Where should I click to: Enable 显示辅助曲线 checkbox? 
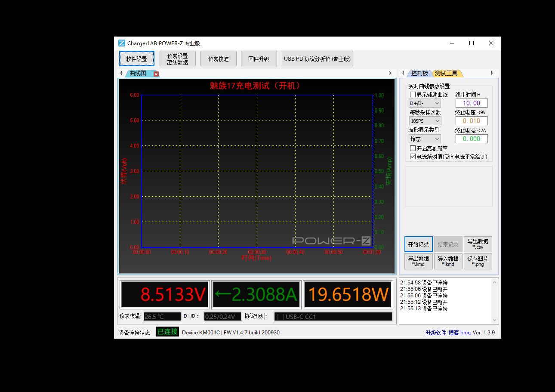click(413, 95)
